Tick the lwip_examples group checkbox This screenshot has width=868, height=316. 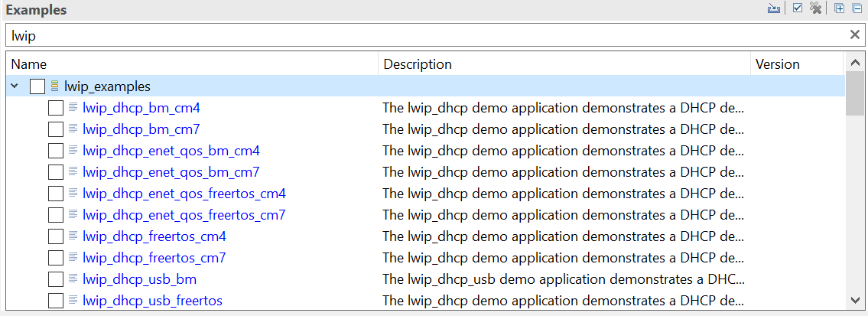point(37,86)
